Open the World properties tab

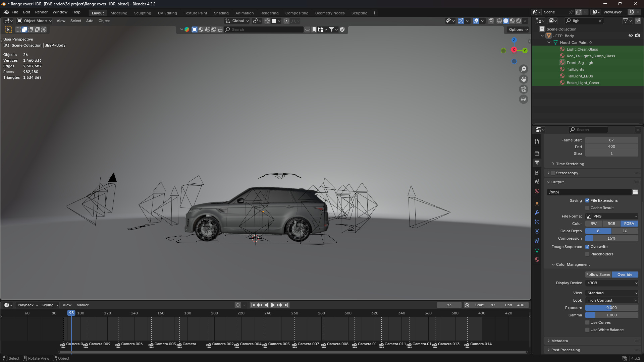tap(537, 191)
